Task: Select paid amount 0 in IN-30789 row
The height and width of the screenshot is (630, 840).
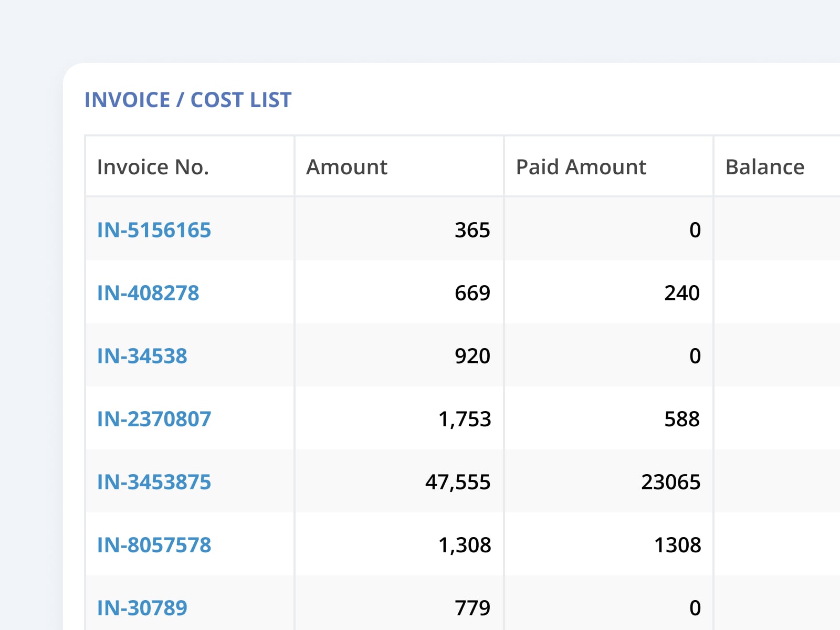Action: [695, 608]
